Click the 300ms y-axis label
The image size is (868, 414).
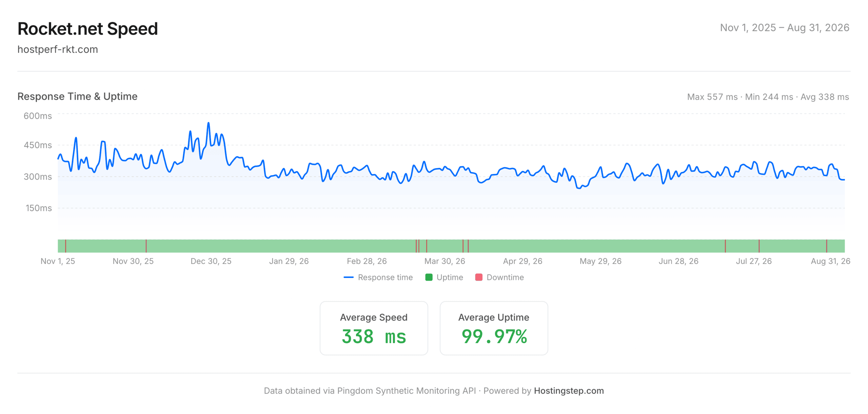(38, 177)
